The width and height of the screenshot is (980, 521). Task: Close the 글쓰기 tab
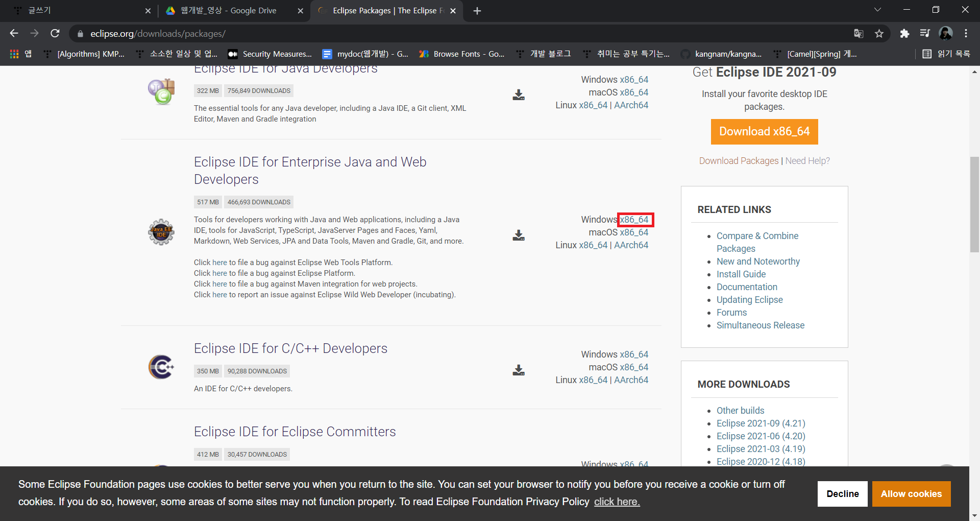tap(148, 11)
